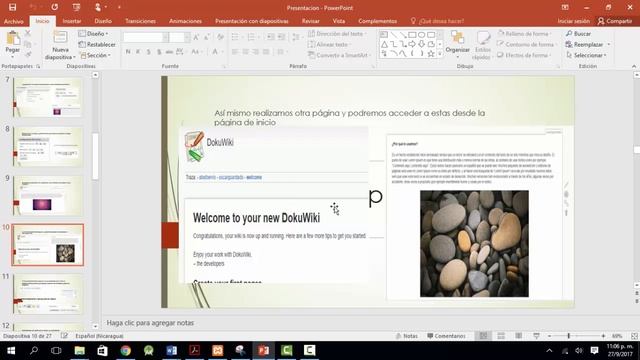Toggle underline formatting
Viewport: 640px width, 360px height.
click(149, 52)
